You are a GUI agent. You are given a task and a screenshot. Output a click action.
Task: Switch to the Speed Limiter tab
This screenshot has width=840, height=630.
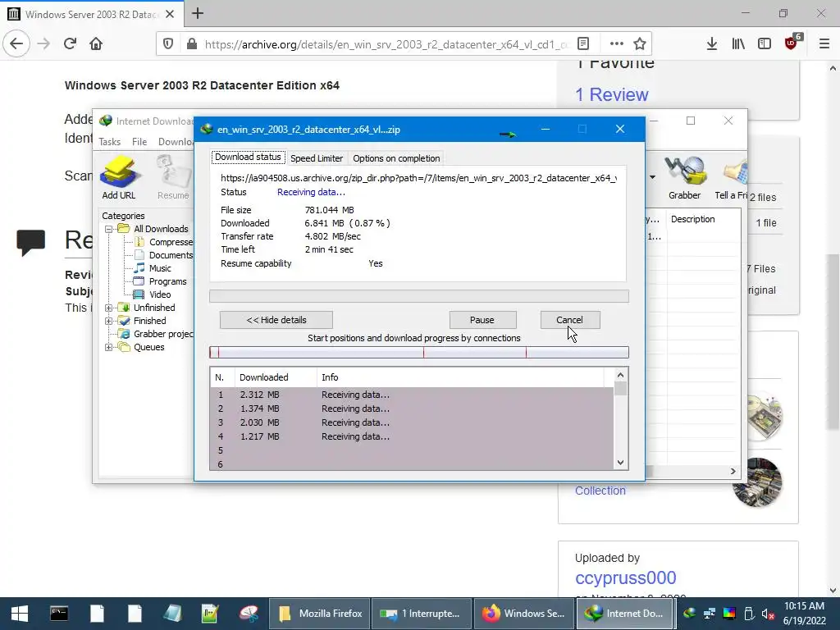pos(317,158)
